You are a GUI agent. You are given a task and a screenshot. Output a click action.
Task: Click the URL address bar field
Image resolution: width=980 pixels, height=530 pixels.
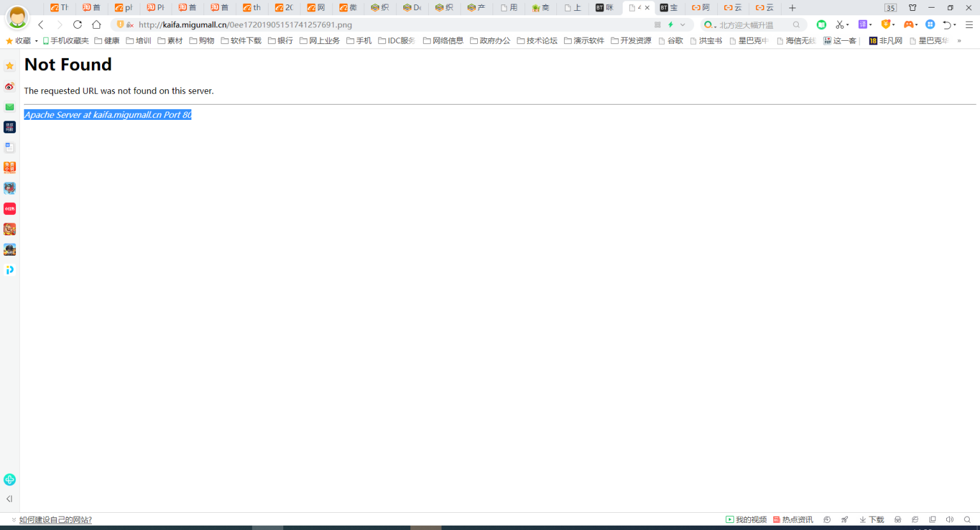[383, 25]
